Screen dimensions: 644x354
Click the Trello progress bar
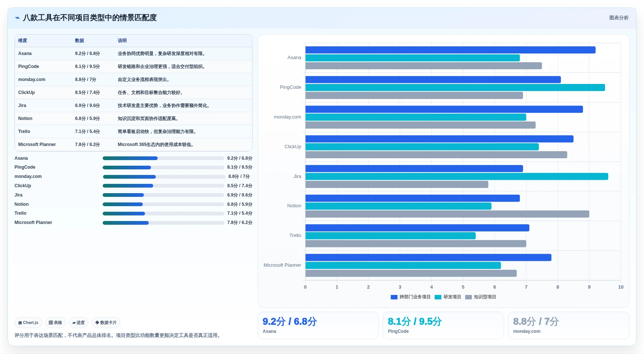pyautogui.click(x=163, y=214)
